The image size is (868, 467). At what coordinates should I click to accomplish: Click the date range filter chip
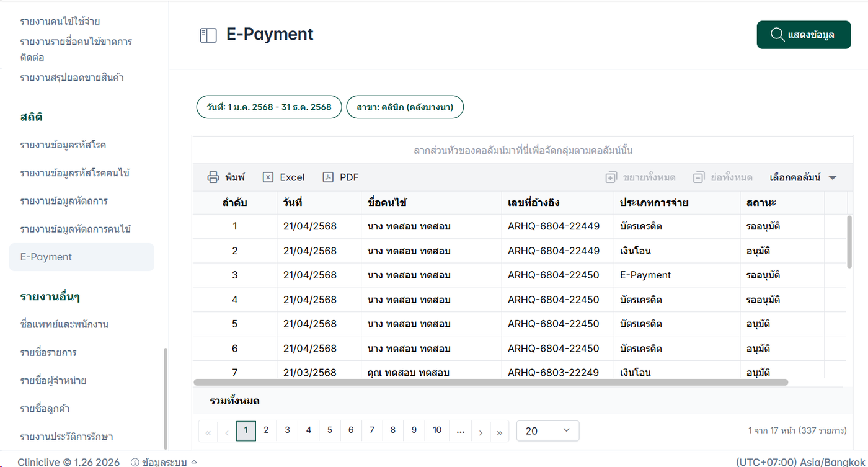[x=269, y=107]
